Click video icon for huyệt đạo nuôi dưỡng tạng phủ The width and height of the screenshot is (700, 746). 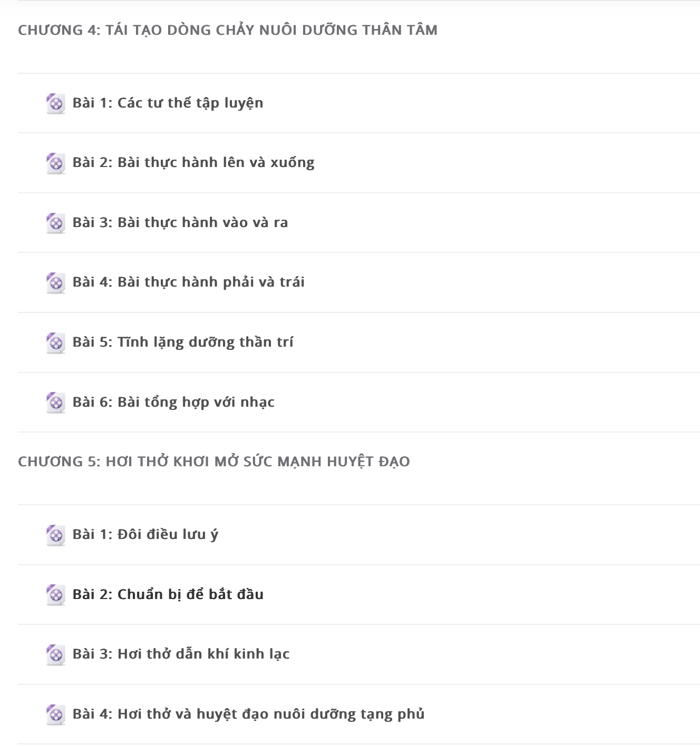(55, 714)
